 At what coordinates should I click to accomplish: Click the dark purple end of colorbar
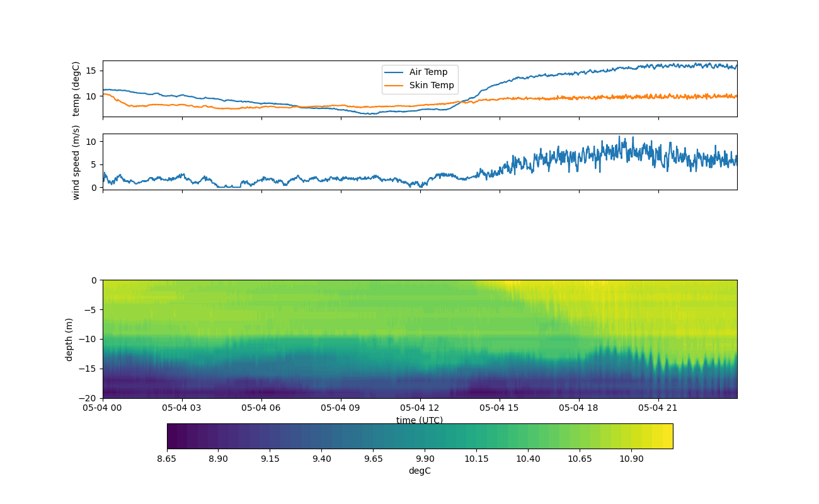click(x=172, y=436)
